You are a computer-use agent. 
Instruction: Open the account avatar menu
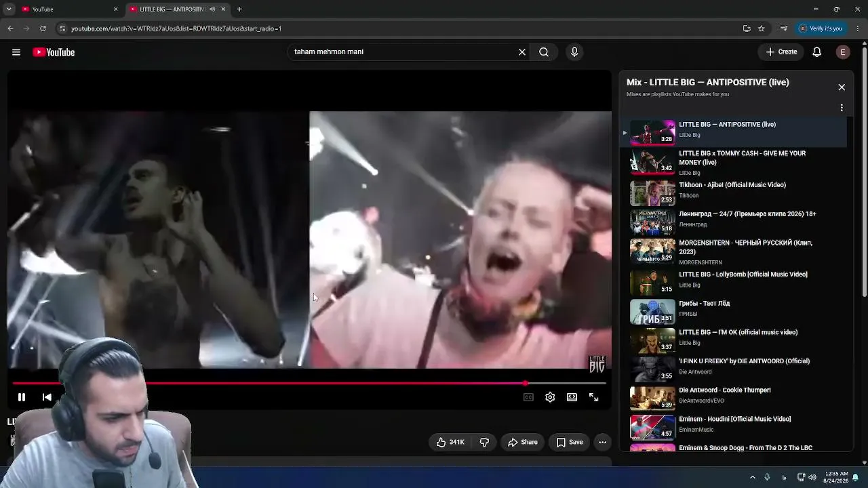tap(843, 52)
